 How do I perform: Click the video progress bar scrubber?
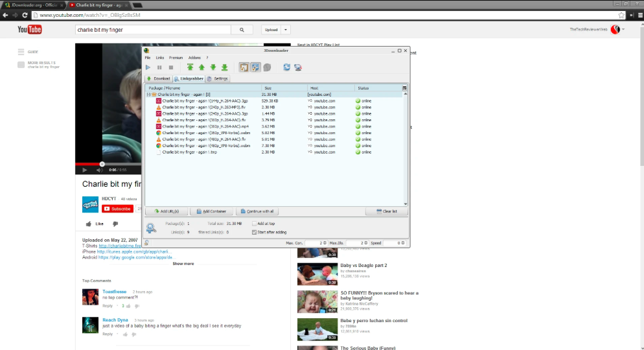(102, 164)
